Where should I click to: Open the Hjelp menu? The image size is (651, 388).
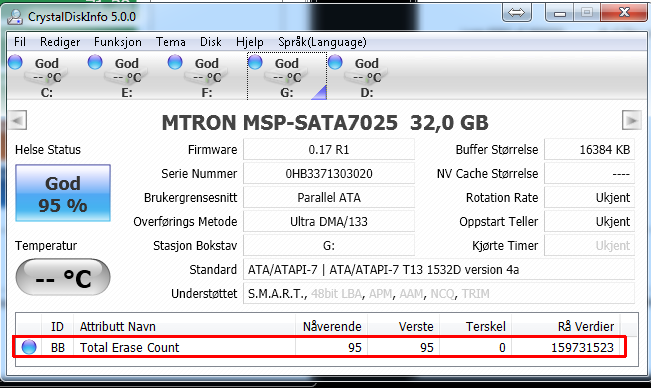pos(250,42)
